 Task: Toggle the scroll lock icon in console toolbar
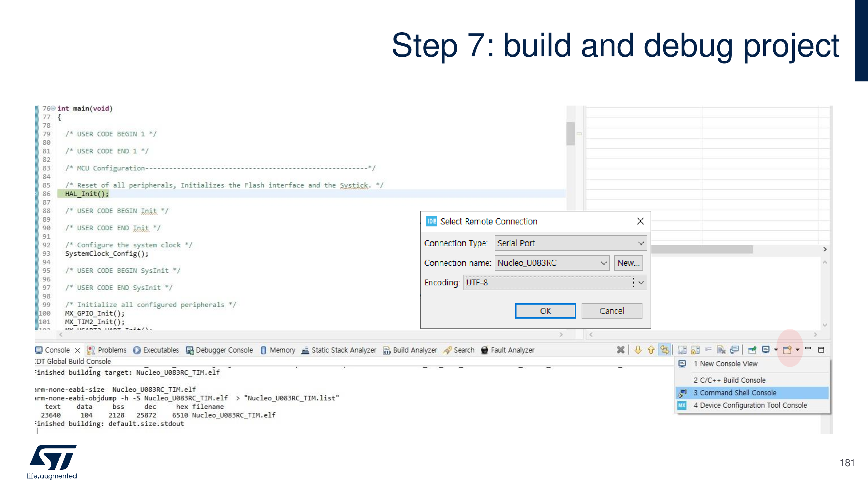(x=695, y=350)
